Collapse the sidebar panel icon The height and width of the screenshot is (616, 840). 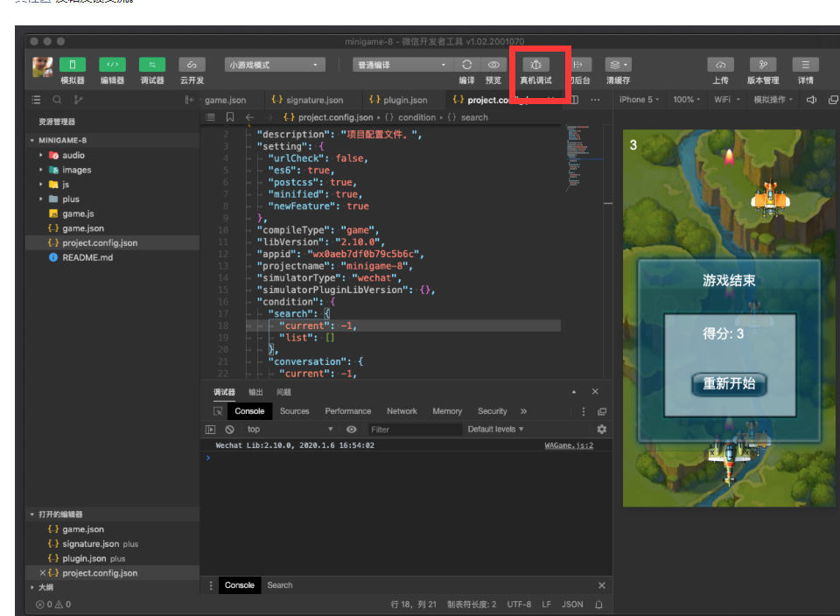[189, 100]
